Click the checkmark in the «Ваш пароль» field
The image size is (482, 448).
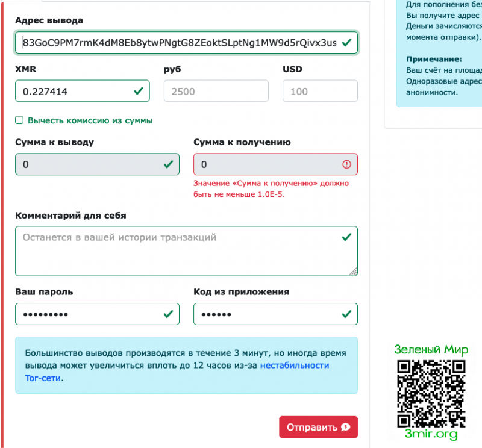[168, 314]
